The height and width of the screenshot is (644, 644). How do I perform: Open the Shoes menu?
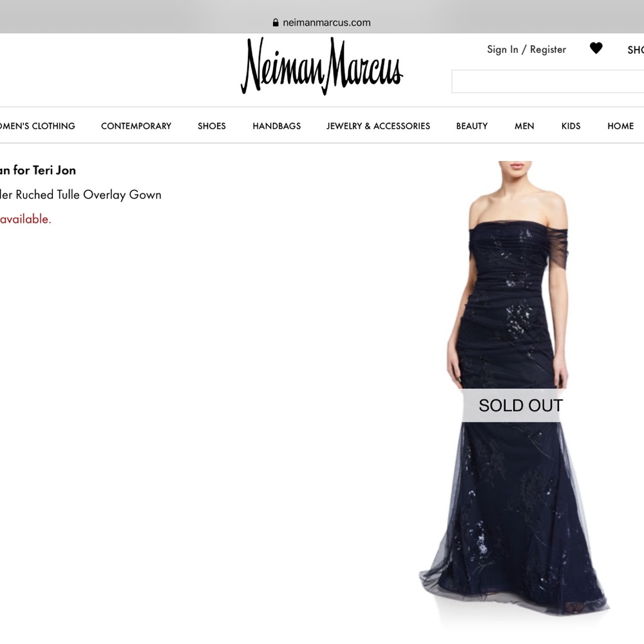(212, 126)
